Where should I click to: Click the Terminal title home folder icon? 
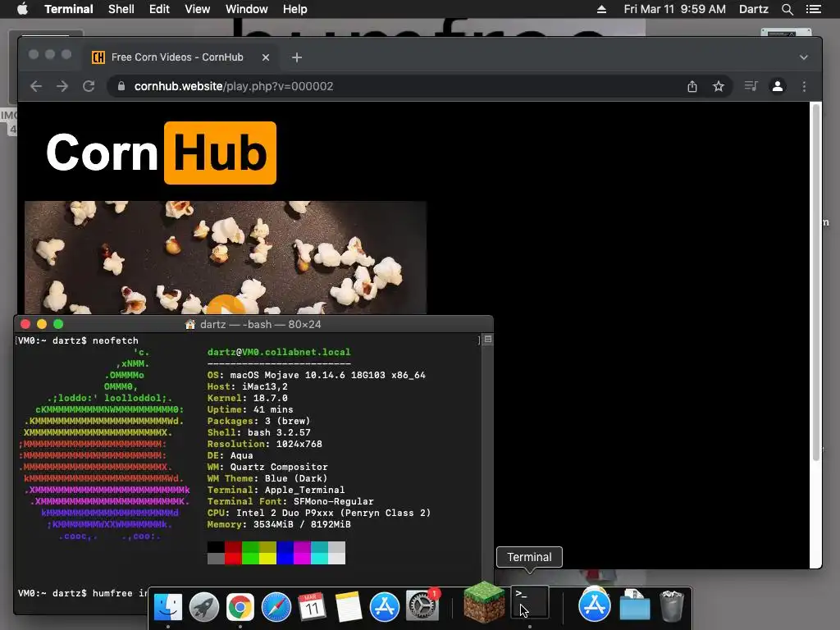pos(189,324)
